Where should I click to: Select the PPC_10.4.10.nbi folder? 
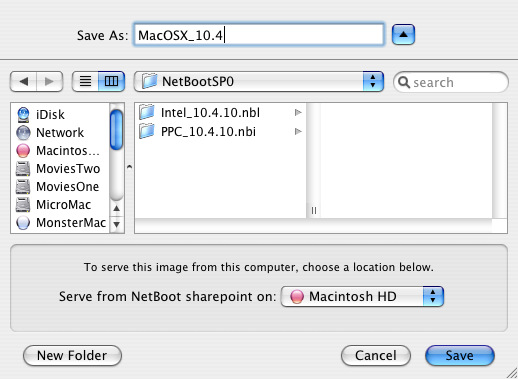(220, 132)
